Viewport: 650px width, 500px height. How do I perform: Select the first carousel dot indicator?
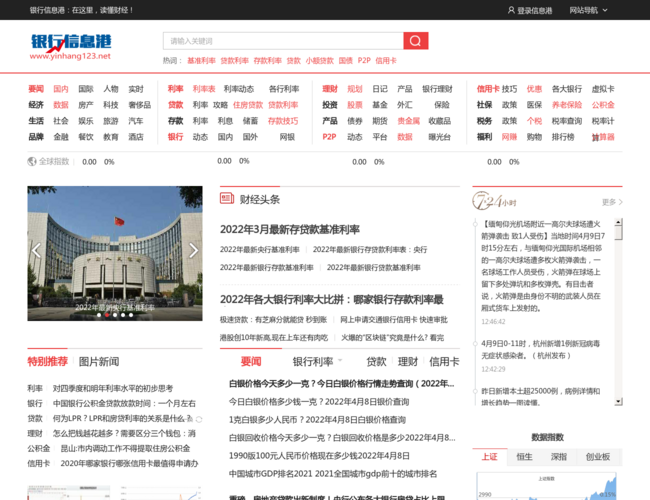pos(99,315)
